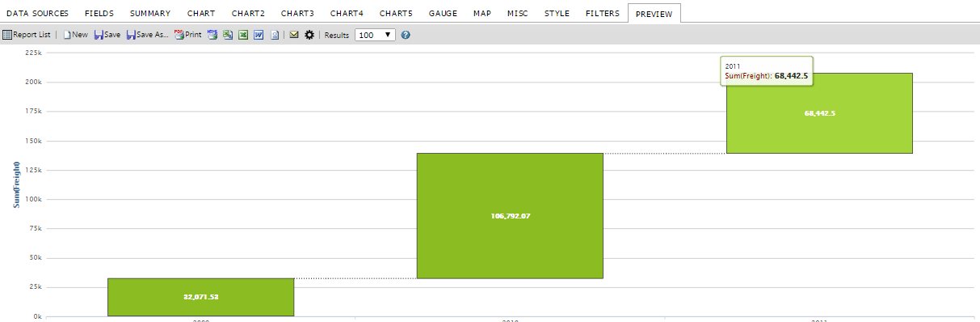The height and width of the screenshot is (322, 980).
Task: Click the blue help icon
Action: coord(406,36)
